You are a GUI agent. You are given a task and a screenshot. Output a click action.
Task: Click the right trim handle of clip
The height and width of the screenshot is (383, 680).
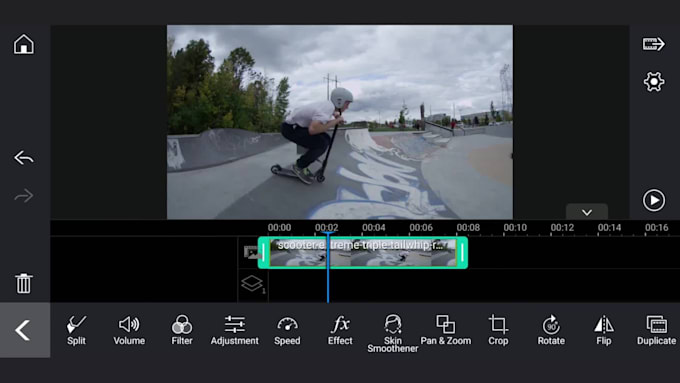coord(462,252)
